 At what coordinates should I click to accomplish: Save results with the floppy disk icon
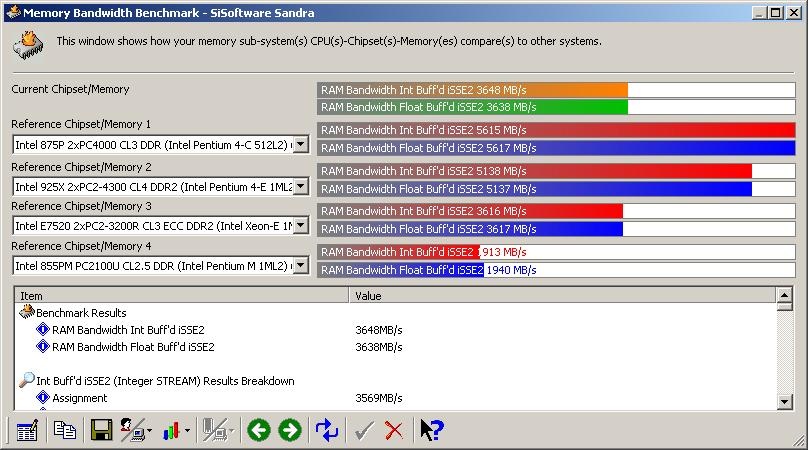(102, 430)
